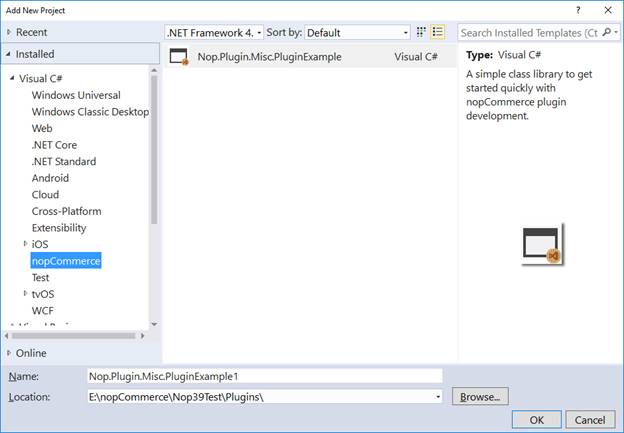Click the Search Installed Templates box
The image size is (624, 433).
(x=529, y=33)
